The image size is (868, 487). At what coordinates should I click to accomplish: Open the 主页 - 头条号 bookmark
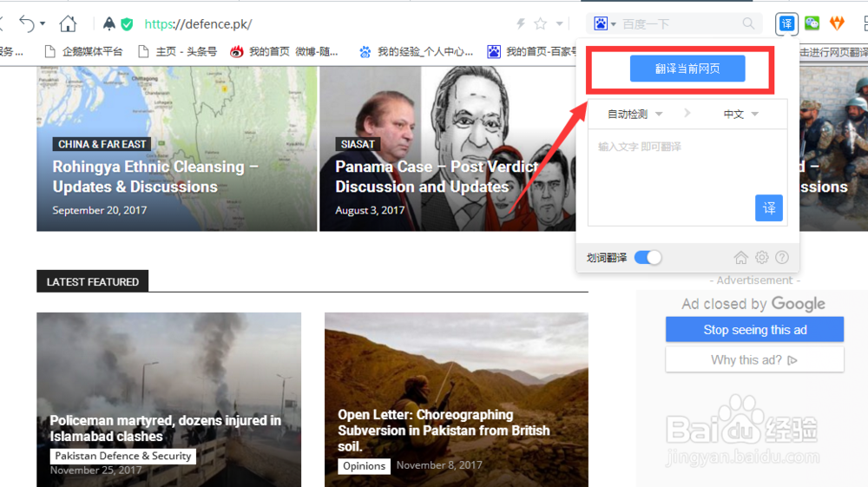click(177, 51)
